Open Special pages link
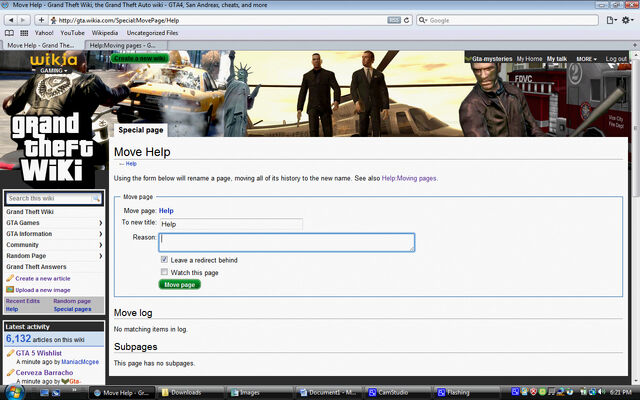Viewport: 640px width, 400px height. pyautogui.click(x=72, y=309)
